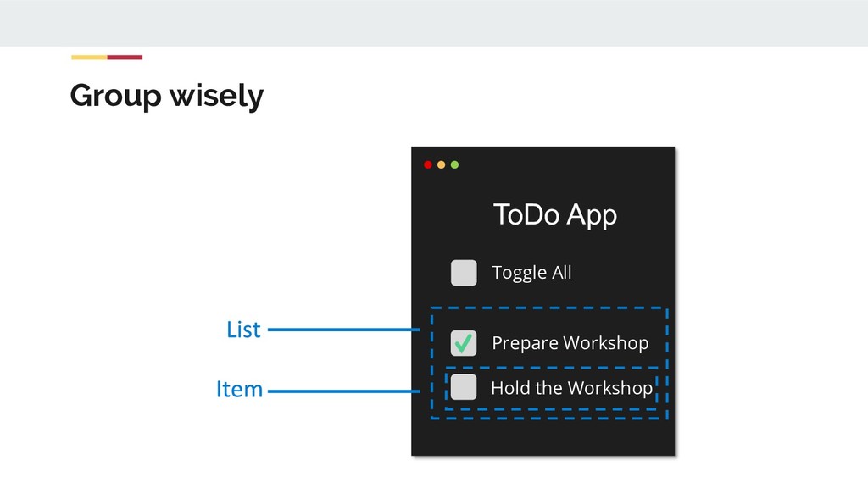
Task: Select the ToDo App title text
Action: (x=554, y=215)
